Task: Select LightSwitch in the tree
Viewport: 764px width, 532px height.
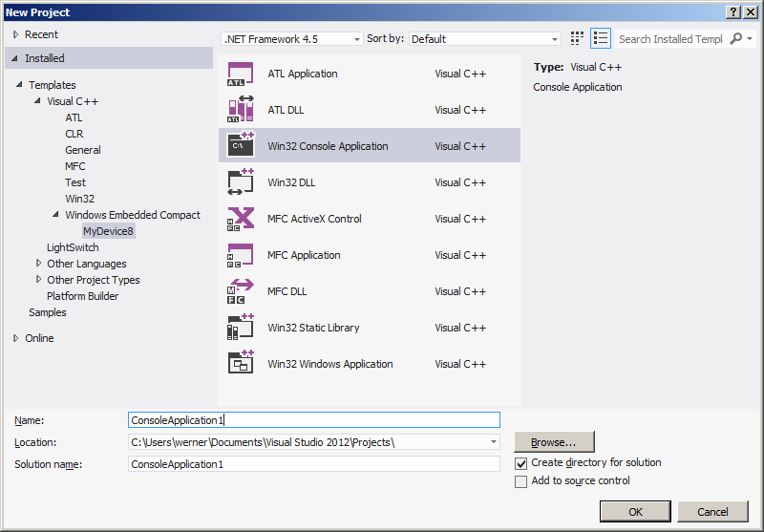Action: click(73, 247)
